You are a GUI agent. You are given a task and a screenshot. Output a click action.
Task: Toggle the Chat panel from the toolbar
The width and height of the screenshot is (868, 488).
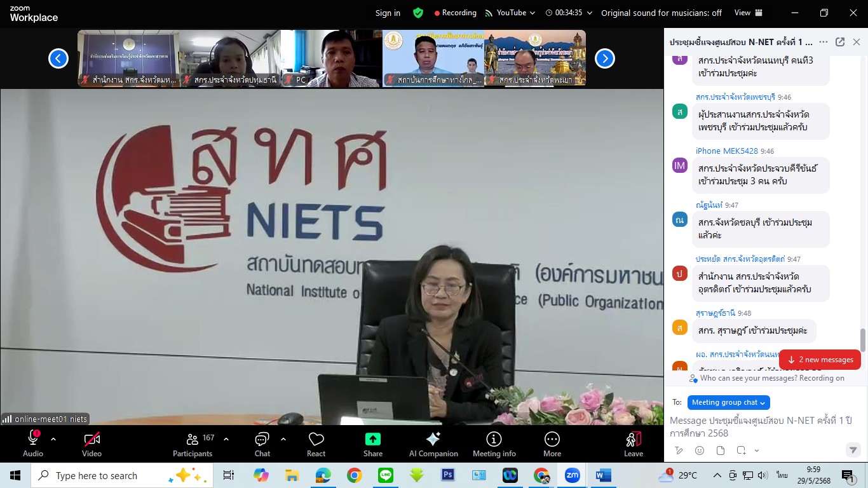(262, 444)
